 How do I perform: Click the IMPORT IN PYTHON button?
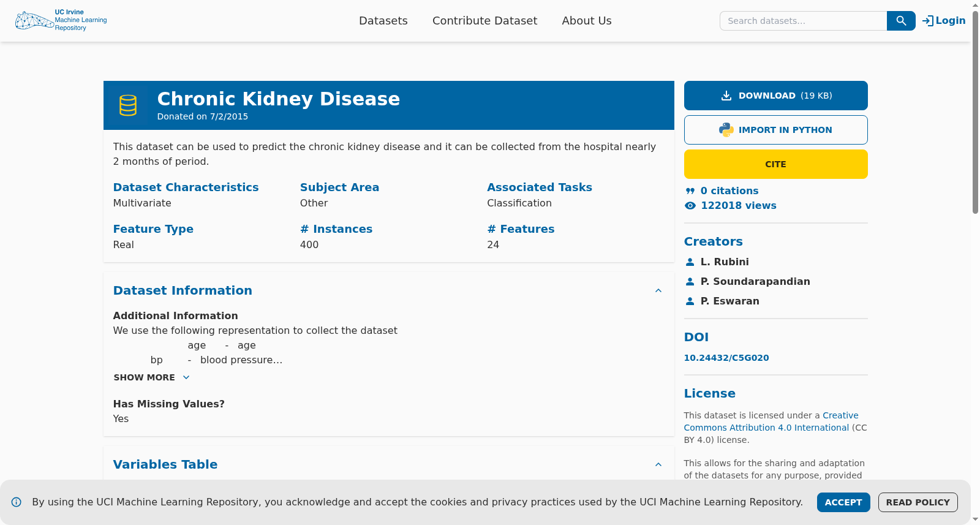tap(776, 130)
